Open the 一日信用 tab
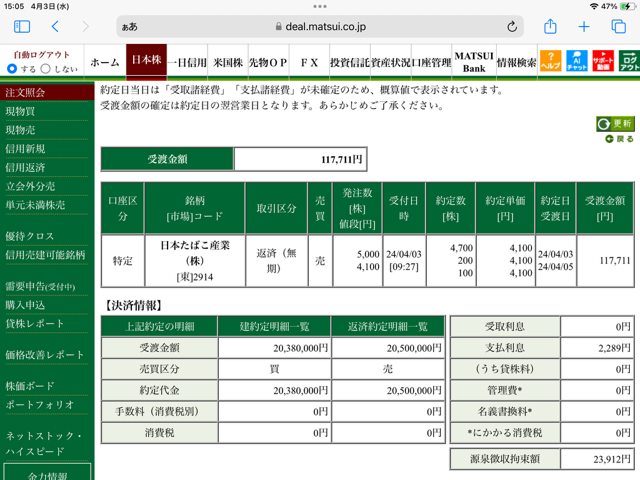Screen dimensions: 640x480 187,62
